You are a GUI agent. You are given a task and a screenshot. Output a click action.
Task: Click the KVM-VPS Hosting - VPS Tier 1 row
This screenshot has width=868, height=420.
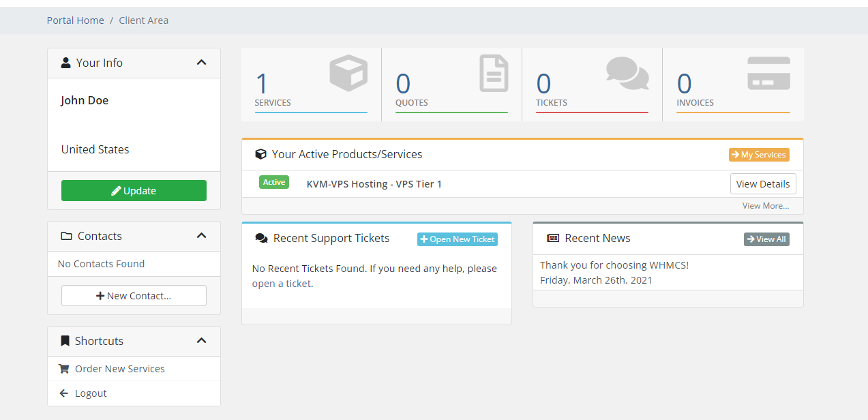522,184
